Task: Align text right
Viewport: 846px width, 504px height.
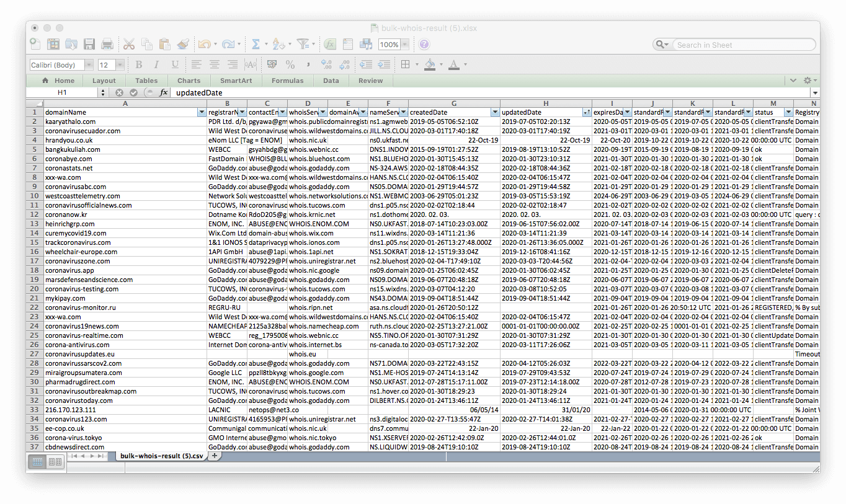Action: [233, 64]
